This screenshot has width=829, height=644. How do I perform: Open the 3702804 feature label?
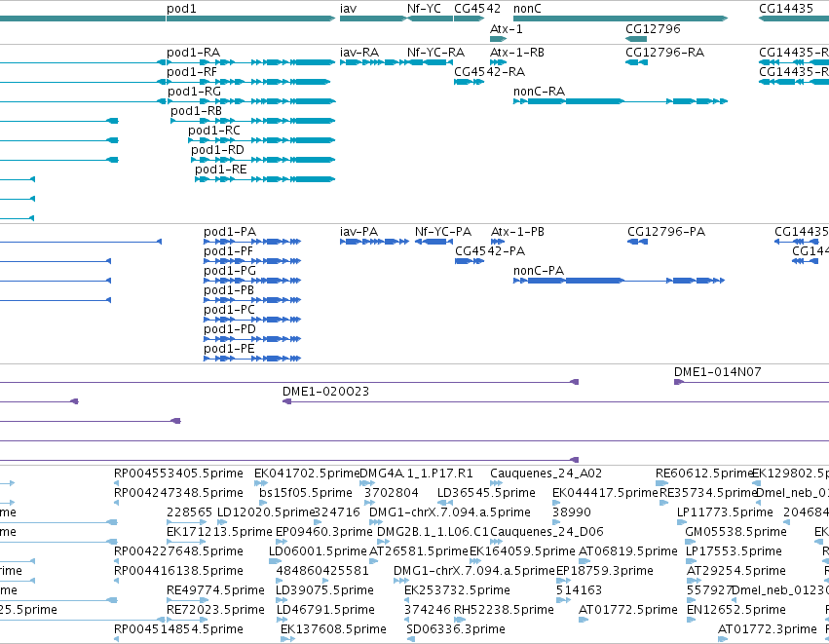[392, 493]
